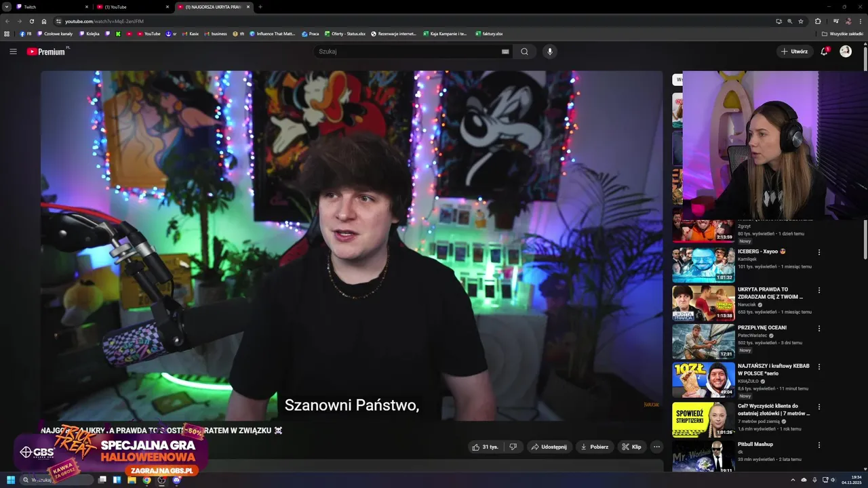Click the Windows taskbar search box

click(58, 480)
